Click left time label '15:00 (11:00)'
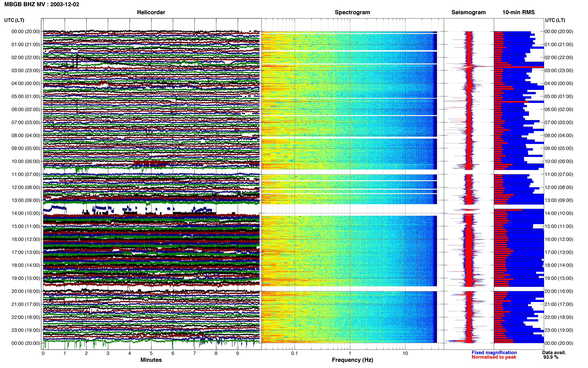This screenshot has width=588, height=368. coord(26,226)
